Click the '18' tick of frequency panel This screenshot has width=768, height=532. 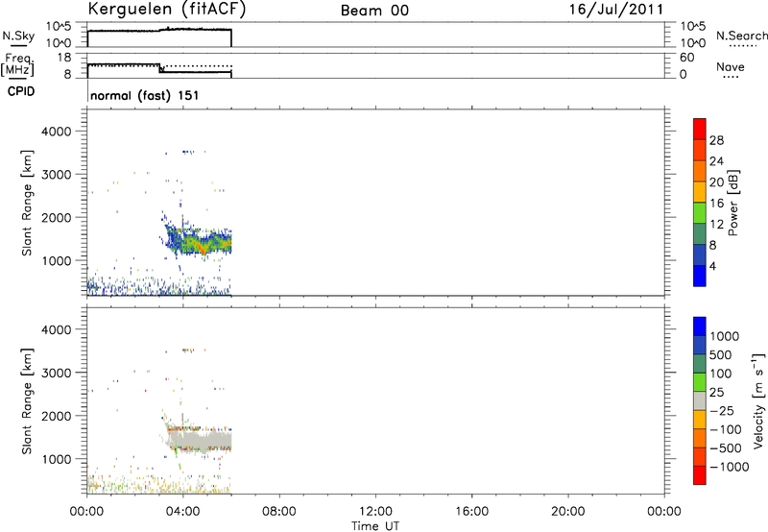(x=64, y=58)
